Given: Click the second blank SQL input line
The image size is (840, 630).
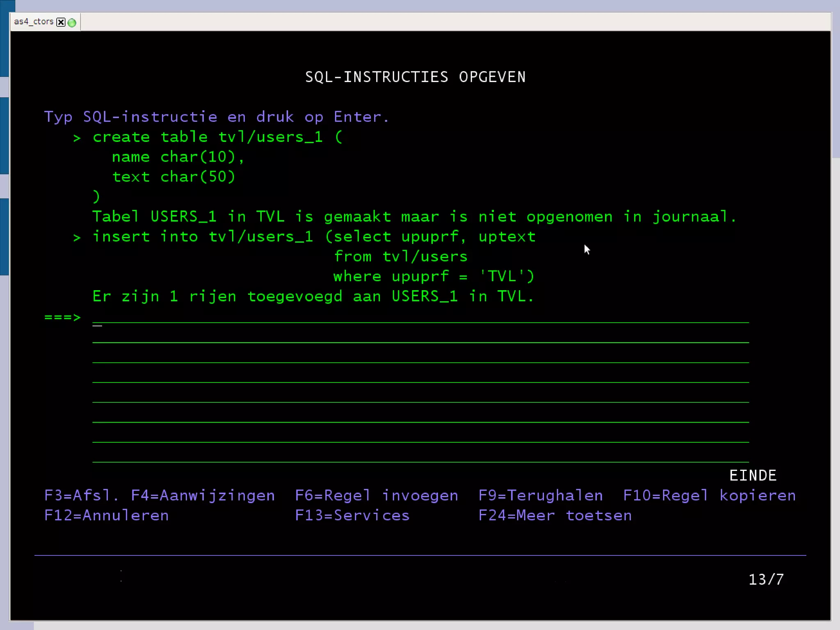Looking at the screenshot, I should click(420, 337).
